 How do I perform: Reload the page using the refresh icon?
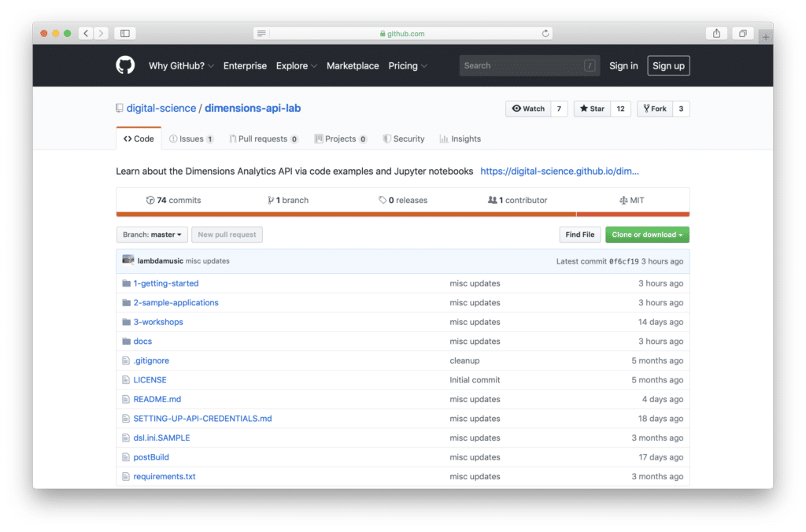coord(545,34)
